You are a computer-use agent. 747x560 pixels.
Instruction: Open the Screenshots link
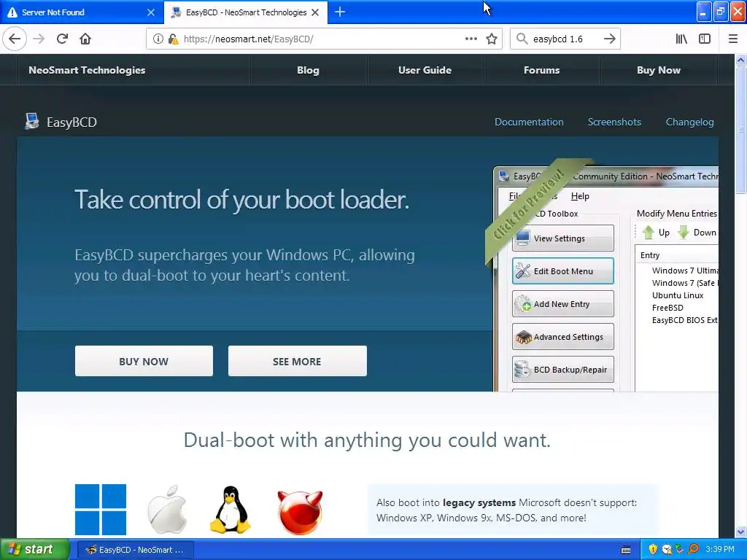click(614, 122)
